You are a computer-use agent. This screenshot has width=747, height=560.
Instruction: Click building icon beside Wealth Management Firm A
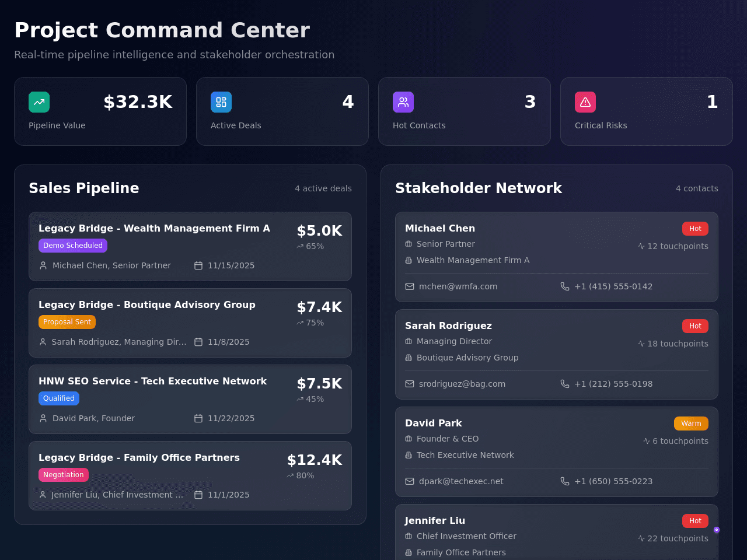point(409,260)
